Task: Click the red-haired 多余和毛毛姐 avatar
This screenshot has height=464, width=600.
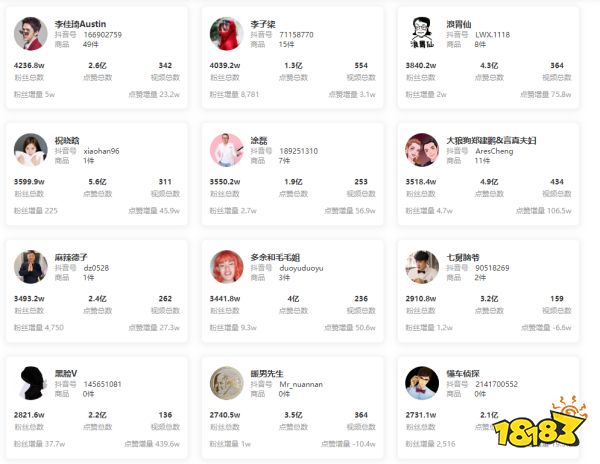Action: coord(227,267)
